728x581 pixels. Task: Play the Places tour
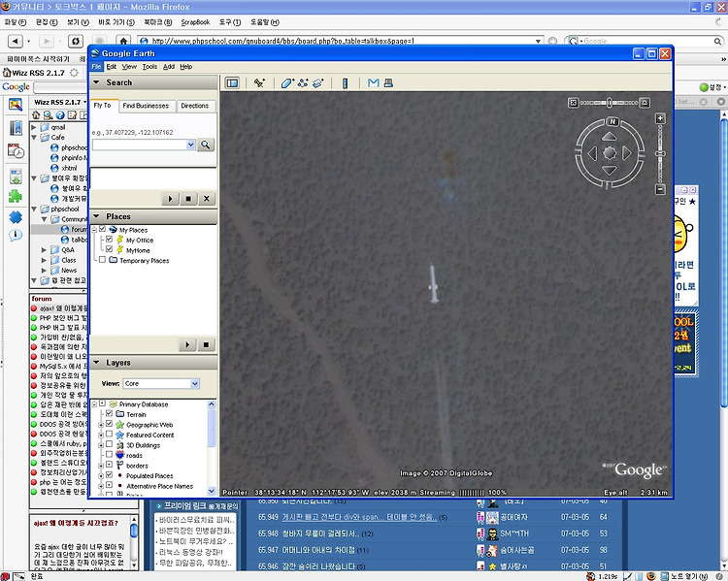click(187, 344)
